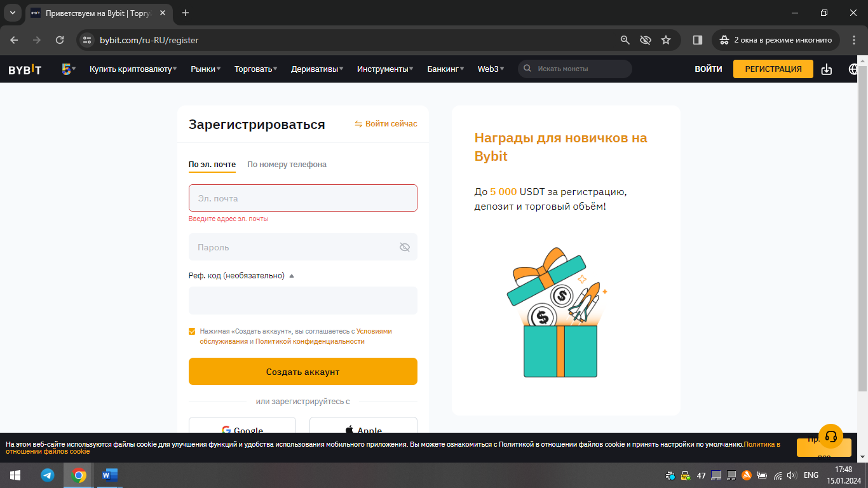
Task: Select the Приветствуем на Bybit browser tab
Action: tap(98, 13)
